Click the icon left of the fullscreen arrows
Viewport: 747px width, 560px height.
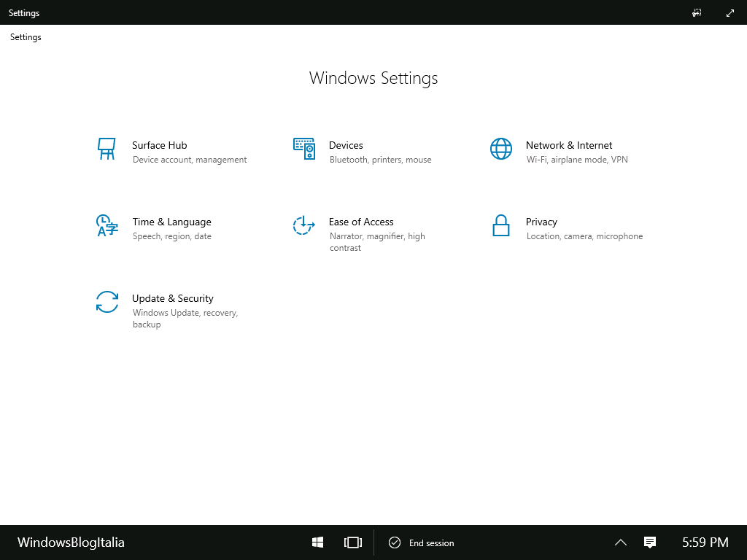(697, 13)
